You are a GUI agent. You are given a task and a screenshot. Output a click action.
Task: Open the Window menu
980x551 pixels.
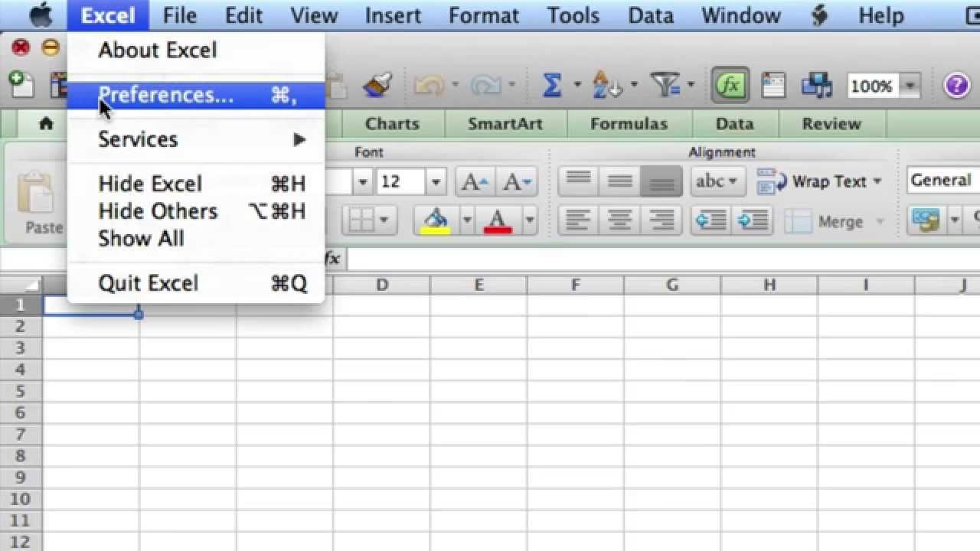tap(740, 15)
